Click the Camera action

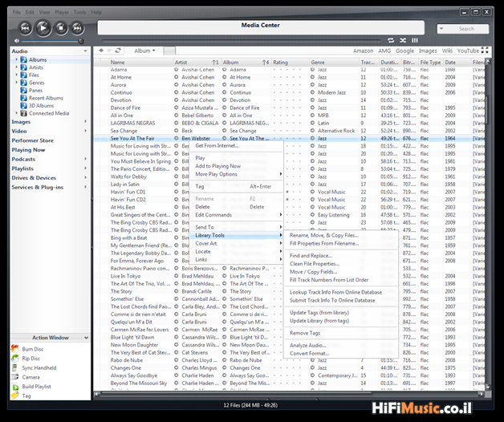(30, 377)
